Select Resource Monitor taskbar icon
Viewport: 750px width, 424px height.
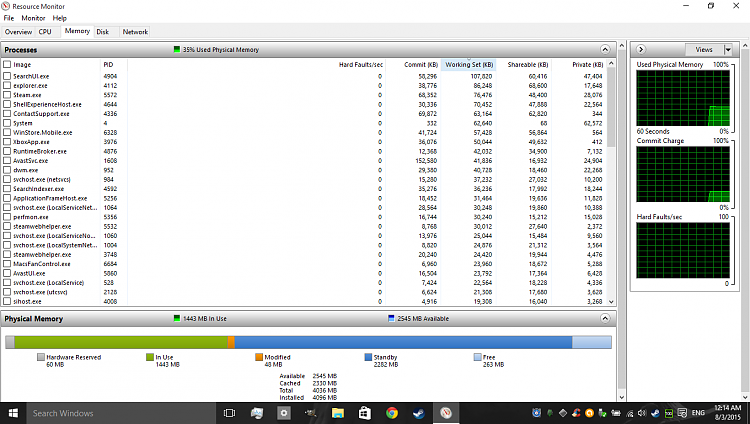[446, 413]
